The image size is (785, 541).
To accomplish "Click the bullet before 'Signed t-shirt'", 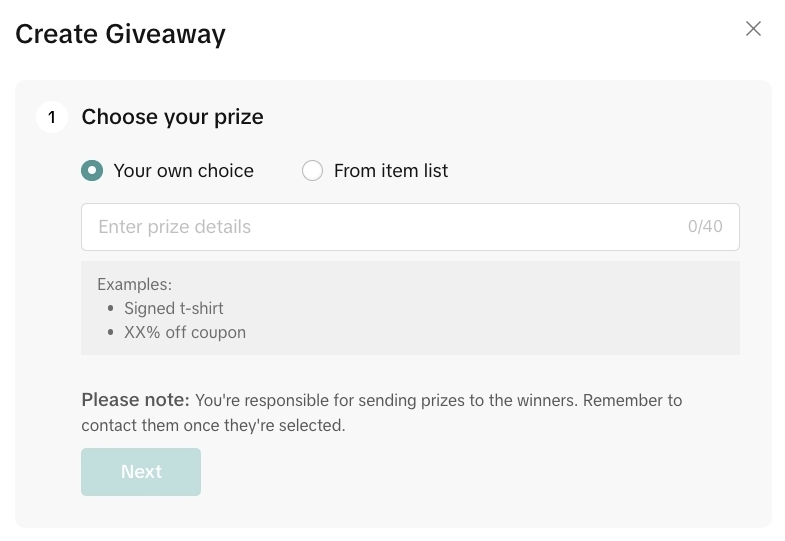I will [111, 308].
